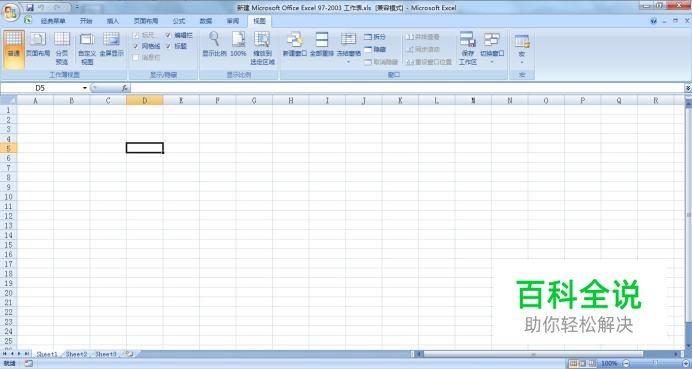Image resolution: width=692 pixels, height=369 pixels.
Task: Select row header 12
Action: pos(8,216)
